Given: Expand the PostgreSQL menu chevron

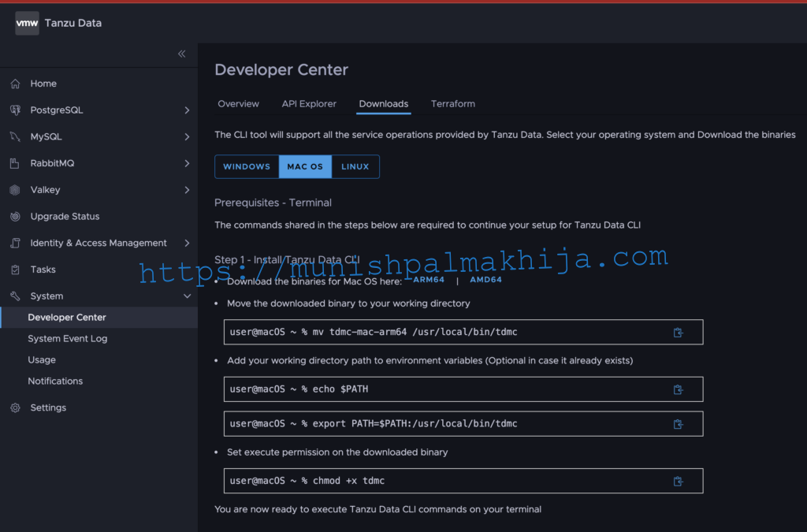Looking at the screenshot, I should (x=187, y=110).
